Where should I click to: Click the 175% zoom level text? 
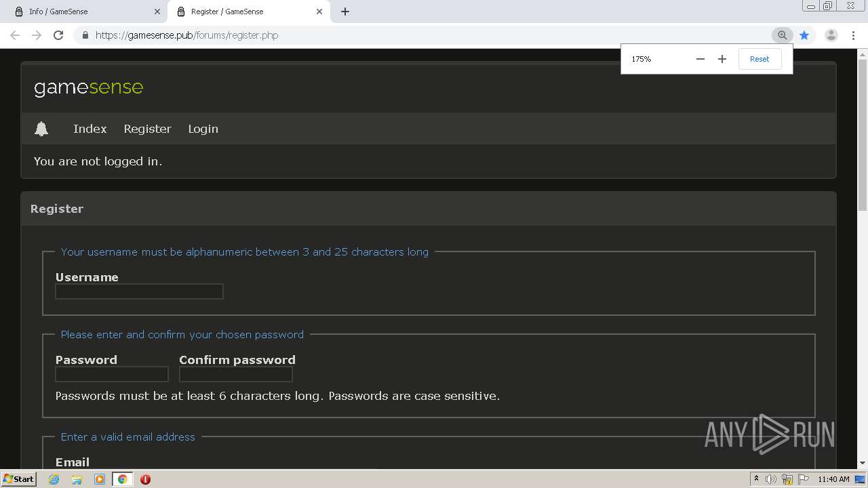(x=642, y=59)
